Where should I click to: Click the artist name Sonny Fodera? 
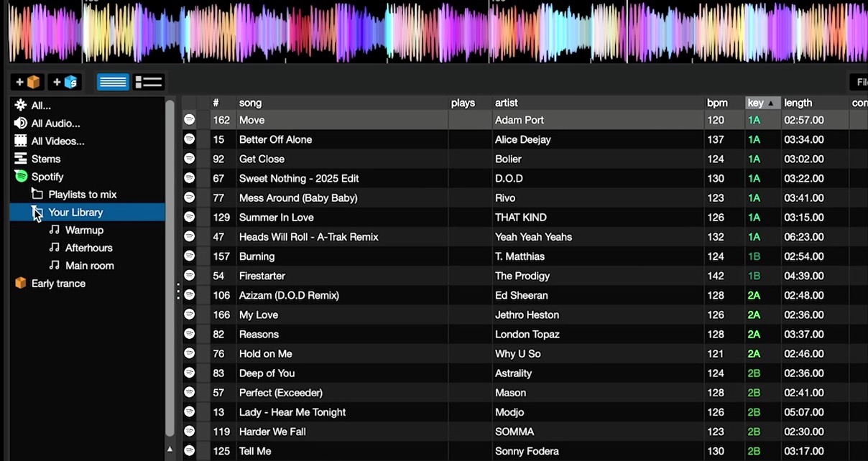coord(526,451)
